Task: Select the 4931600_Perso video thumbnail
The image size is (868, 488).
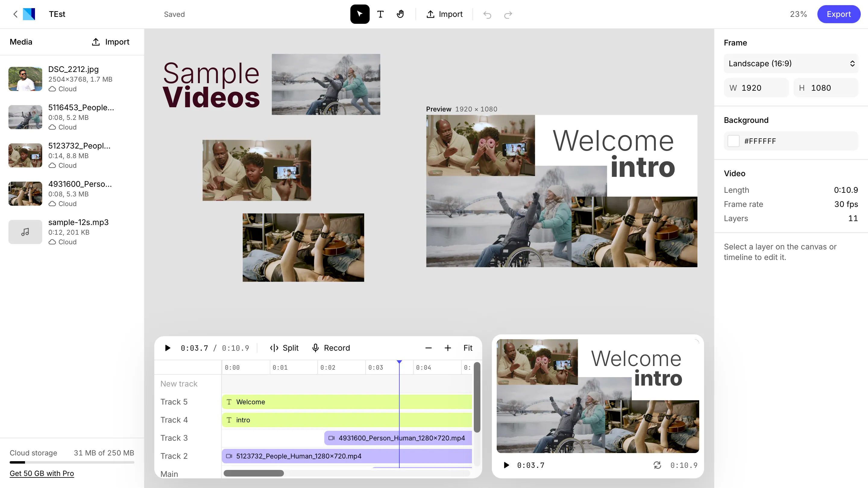Action: (x=25, y=194)
